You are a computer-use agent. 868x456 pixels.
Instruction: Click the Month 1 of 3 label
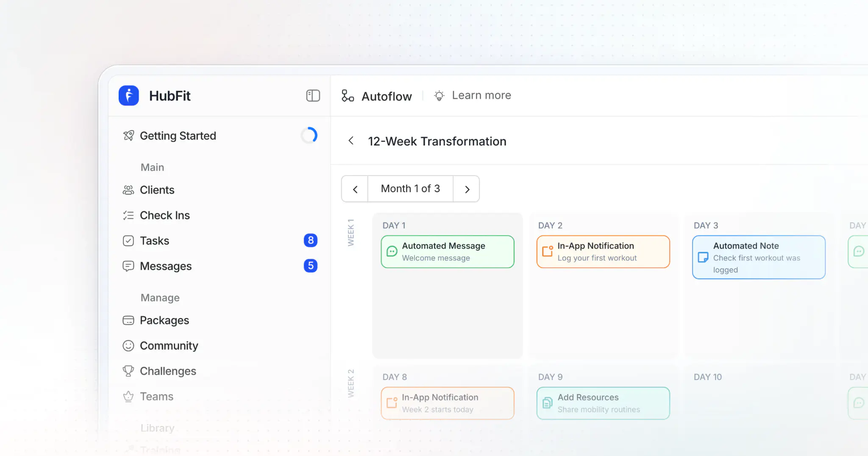tap(410, 189)
